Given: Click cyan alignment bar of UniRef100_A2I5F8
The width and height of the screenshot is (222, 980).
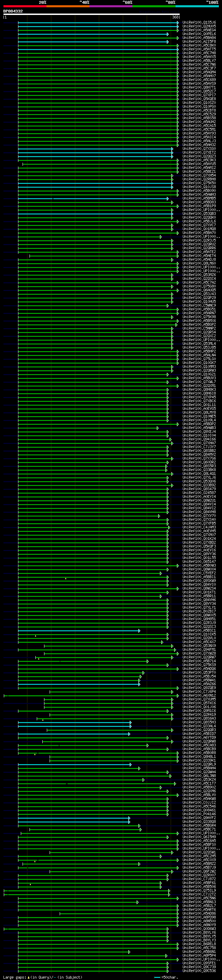Looking at the screenshot, I should [x=93, y=42].
